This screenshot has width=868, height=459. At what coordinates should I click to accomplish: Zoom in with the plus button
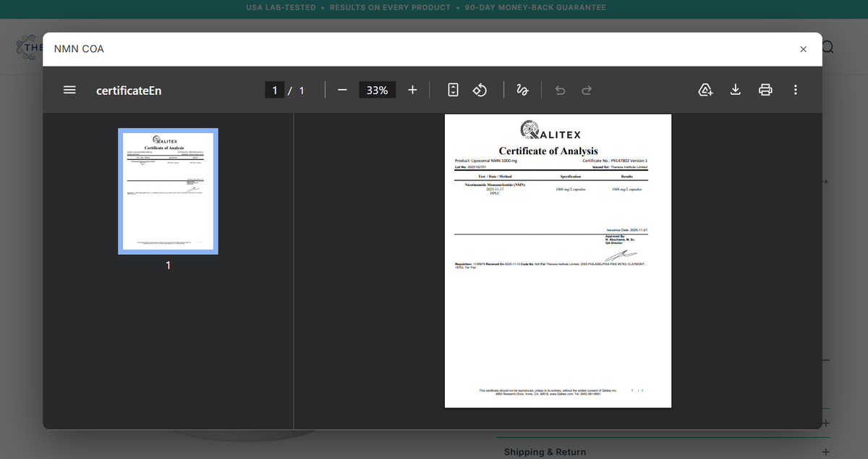tap(412, 90)
